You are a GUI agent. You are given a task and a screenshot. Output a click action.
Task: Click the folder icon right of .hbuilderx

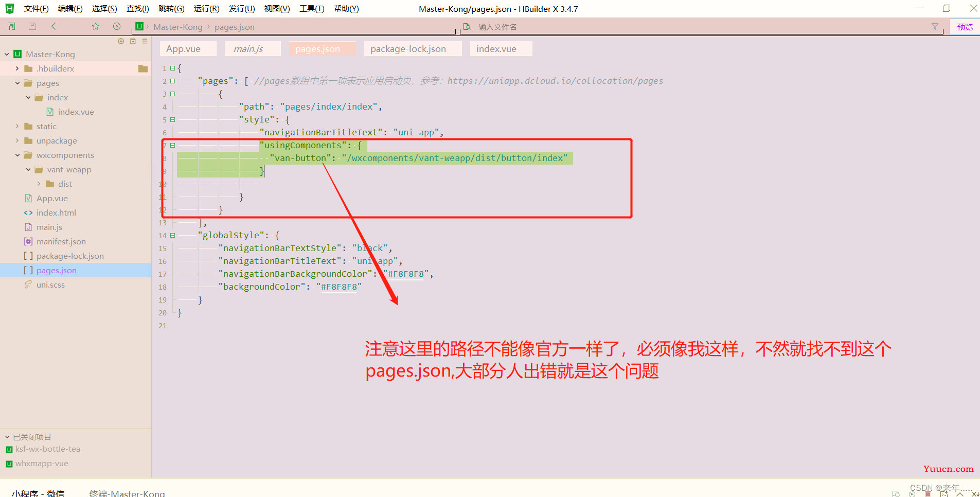(x=143, y=68)
